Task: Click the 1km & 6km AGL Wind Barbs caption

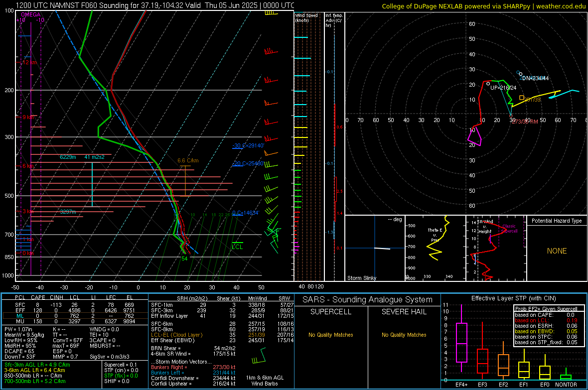Action: [x=265, y=381]
